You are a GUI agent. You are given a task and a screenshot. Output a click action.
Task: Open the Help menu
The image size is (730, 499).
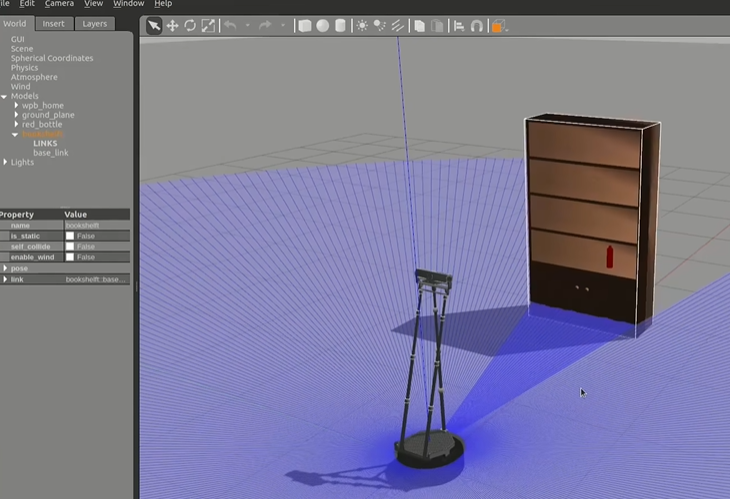click(x=163, y=4)
